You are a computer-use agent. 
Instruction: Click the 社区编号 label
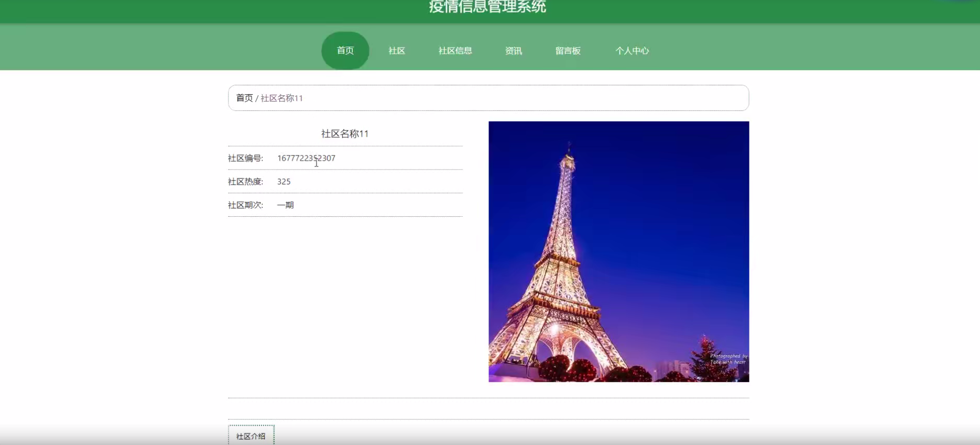pos(245,158)
